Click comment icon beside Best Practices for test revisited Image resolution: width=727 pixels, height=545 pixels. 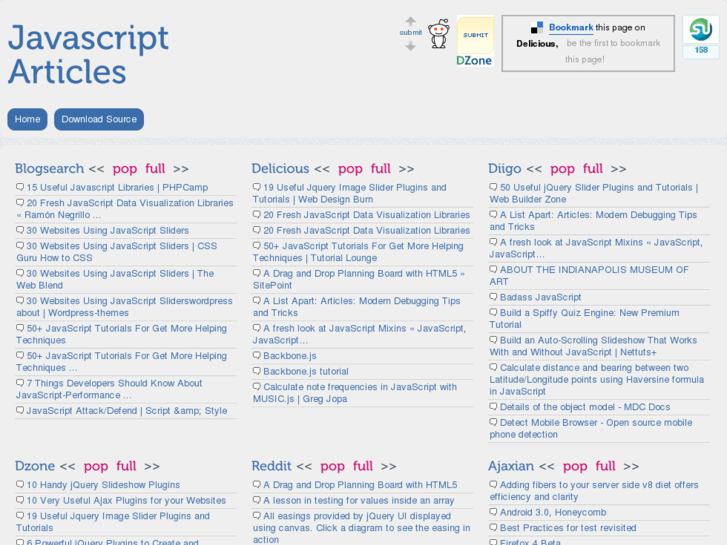(x=493, y=527)
